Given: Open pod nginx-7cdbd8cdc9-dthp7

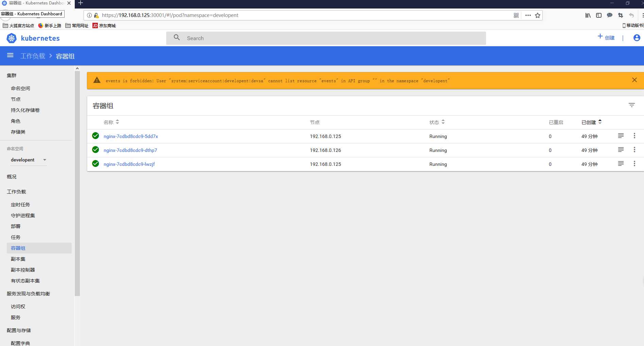Looking at the screenshot, I should coord(130,150).
